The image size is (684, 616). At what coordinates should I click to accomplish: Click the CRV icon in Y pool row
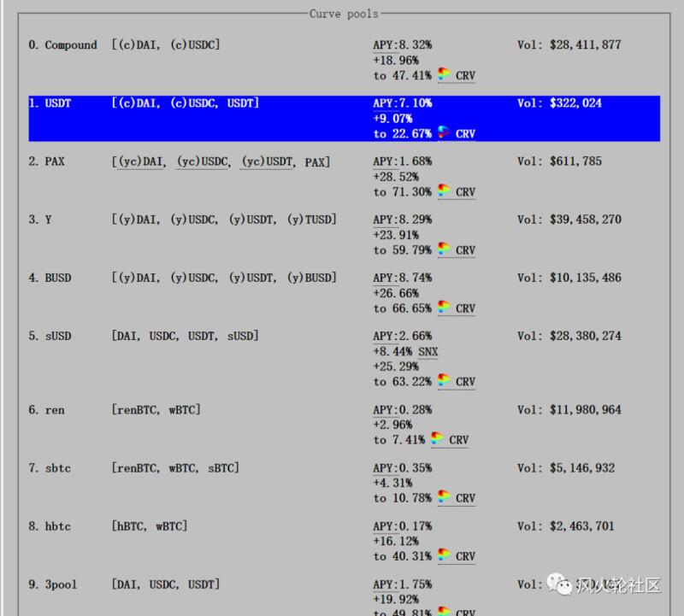(x=444, y=249)
